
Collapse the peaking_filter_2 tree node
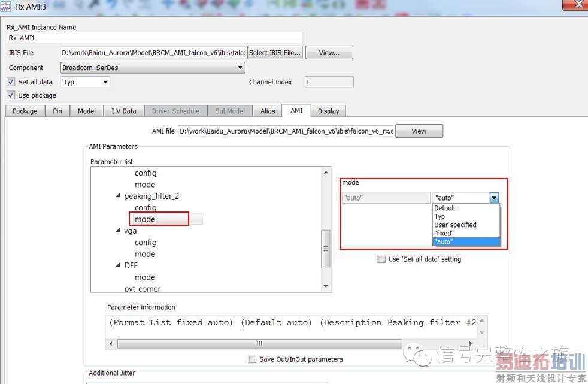[x=118, y=196]
